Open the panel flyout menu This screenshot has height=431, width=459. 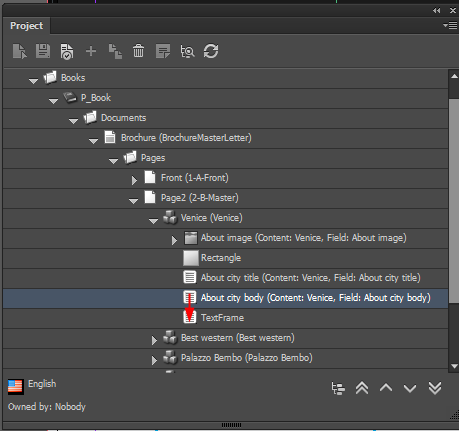[x=450, y=25]
